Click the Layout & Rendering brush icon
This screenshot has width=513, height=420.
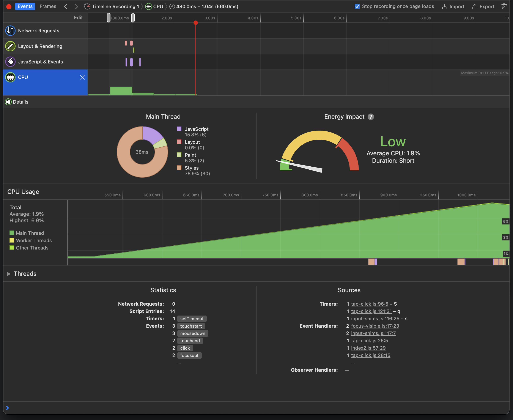coord(10,46)
